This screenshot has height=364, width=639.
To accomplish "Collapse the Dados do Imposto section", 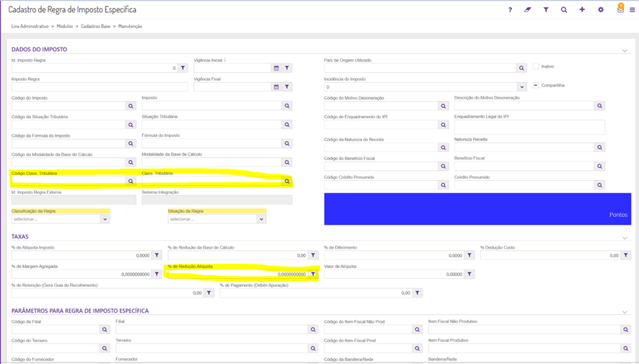I will point(625,50).
